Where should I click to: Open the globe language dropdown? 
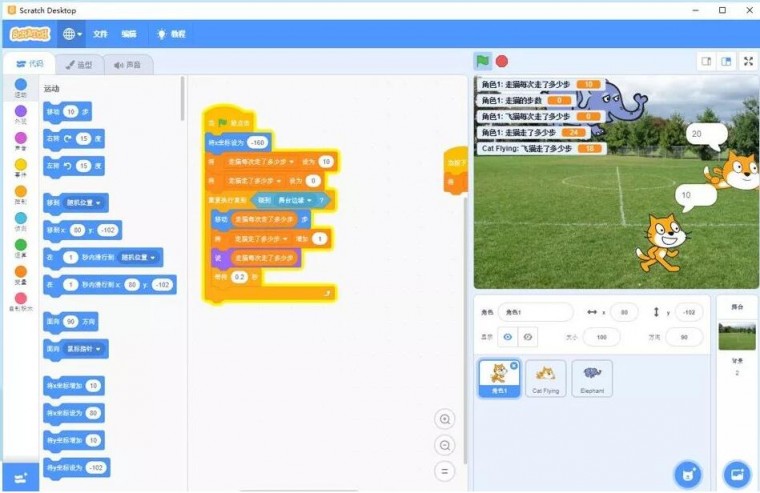pos(72,34)
